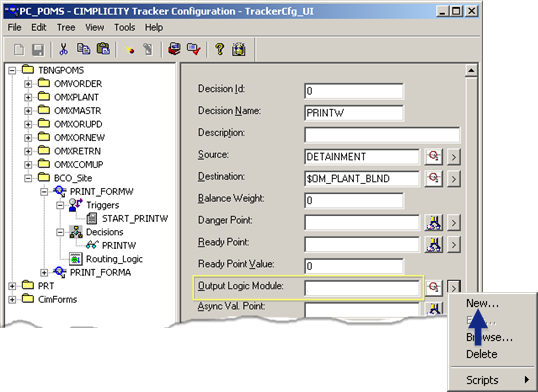Click the scrollbar up arrow in right pane
The width and height of the screenshot is (538, 392).
click(x=471, y=71)
